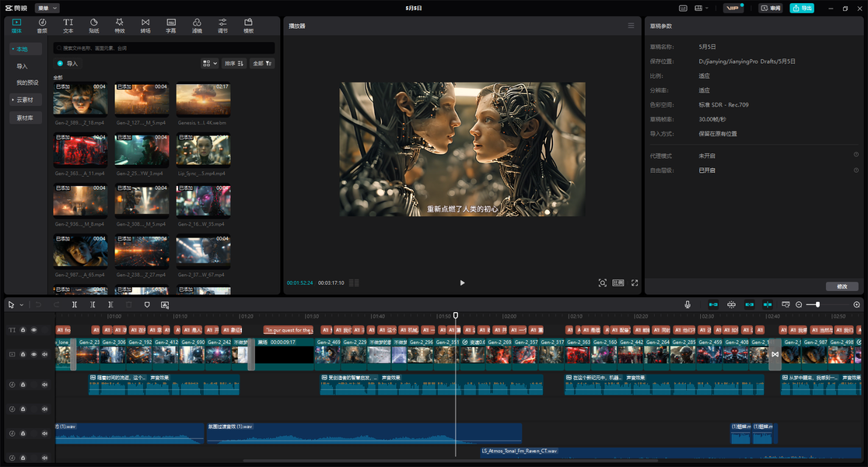The width and height of the screenshot is (868, 467).
Task: Select the Genesis 4K.webm thumbnail
Action: coord(203,99)
